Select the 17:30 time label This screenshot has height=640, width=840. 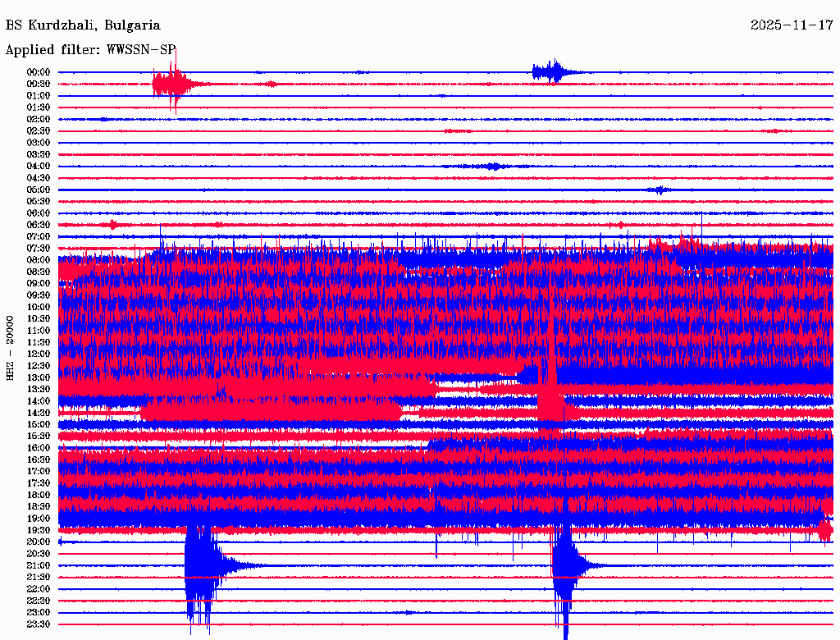pyautogui.click(x=39, y=483)
